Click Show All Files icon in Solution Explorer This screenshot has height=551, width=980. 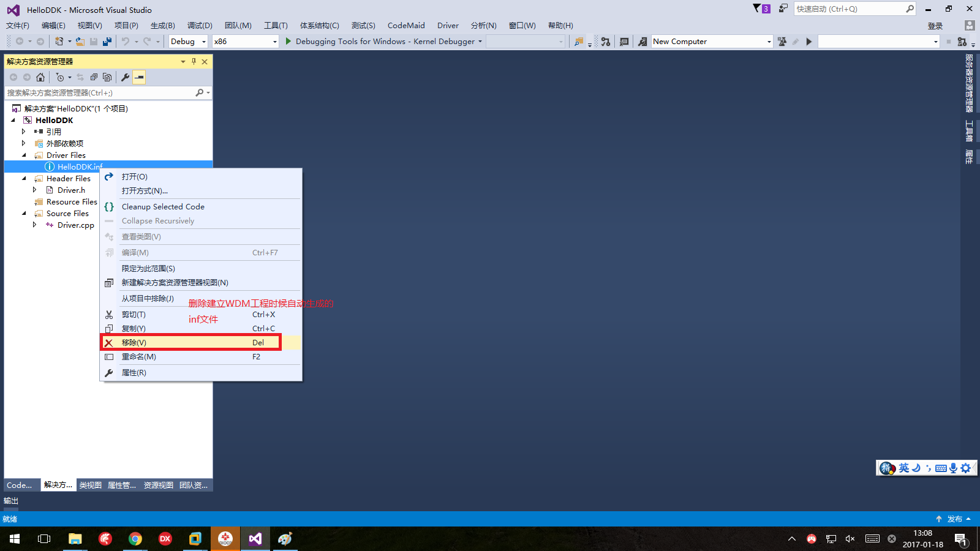pyautogui.click(x=107, y=77)
